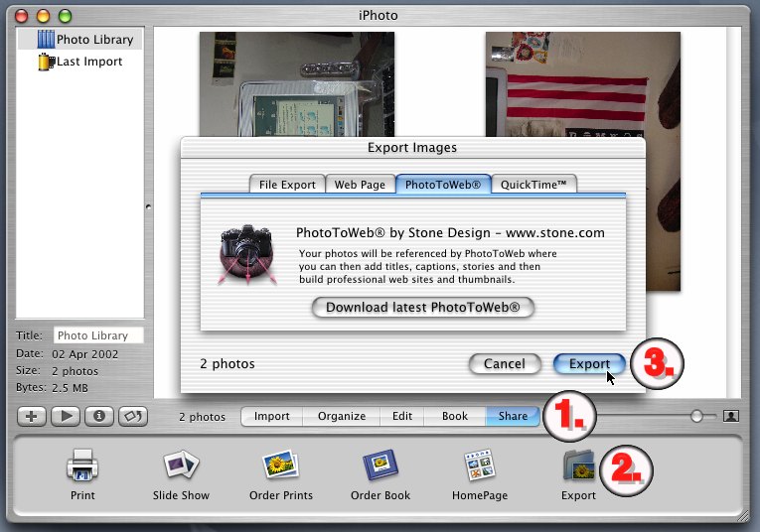Switch to Organize mode
Image resolution: width=760 pixels, height=532 pixels.
341,416
